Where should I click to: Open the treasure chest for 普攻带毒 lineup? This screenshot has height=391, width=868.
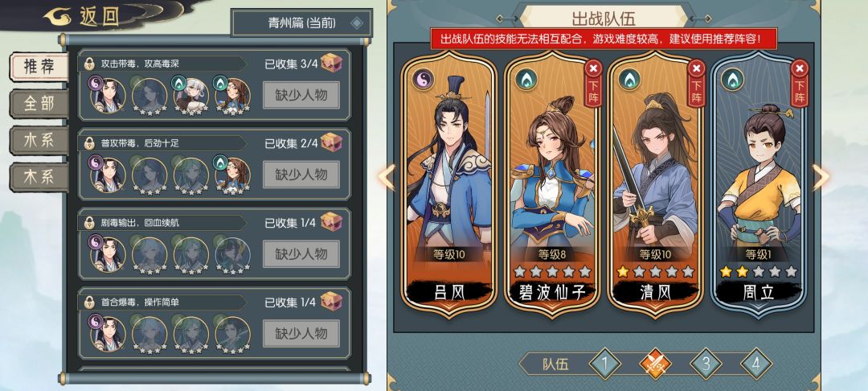point(332,142)
